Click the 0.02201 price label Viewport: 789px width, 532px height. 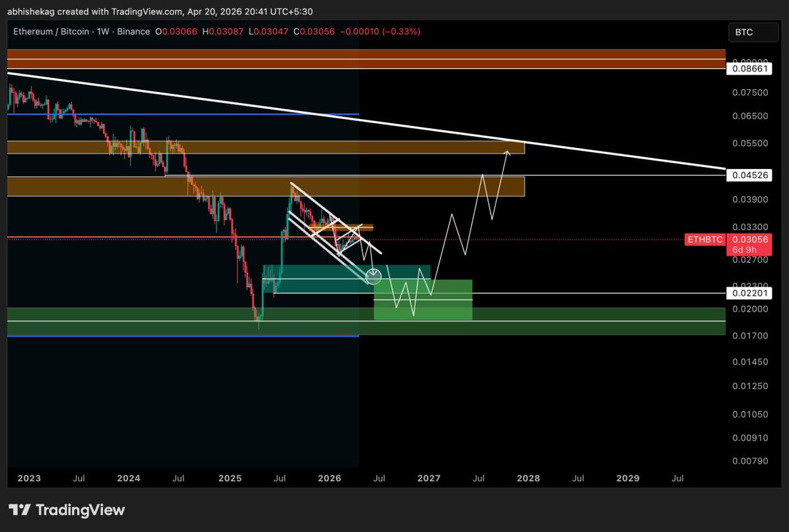pyautogui.click(x=748, y=293)
